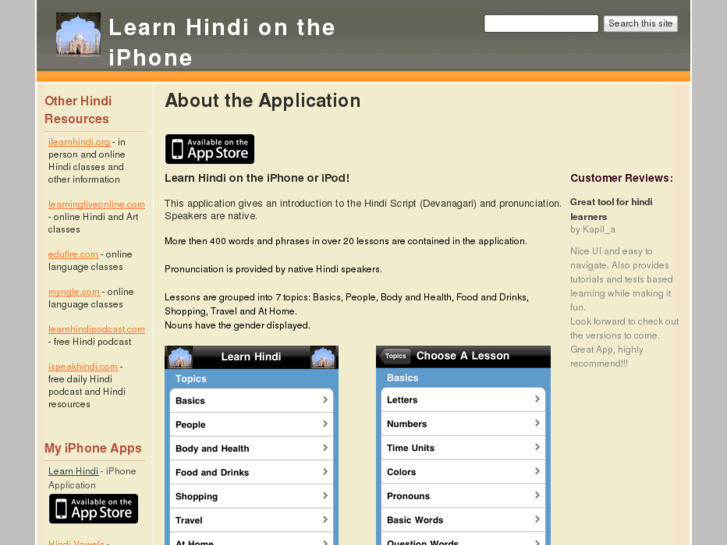Select the Letters lesson label

coord(402,400)
